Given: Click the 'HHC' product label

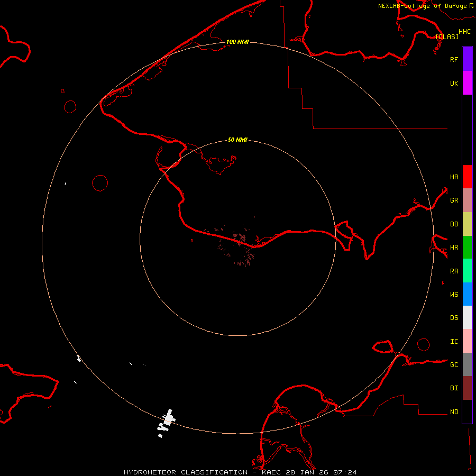Looking at the screenshot, I should (464, 32).
